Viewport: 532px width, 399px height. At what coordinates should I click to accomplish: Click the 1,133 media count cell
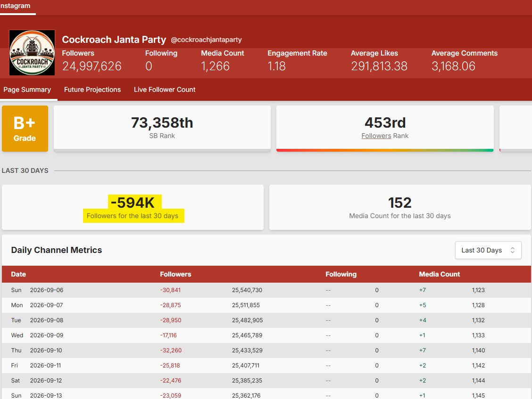pos(478,335)
